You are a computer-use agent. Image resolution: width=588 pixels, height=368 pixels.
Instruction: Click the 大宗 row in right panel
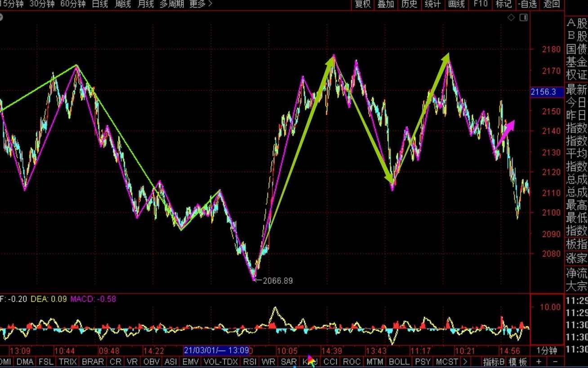coord(577,286)
